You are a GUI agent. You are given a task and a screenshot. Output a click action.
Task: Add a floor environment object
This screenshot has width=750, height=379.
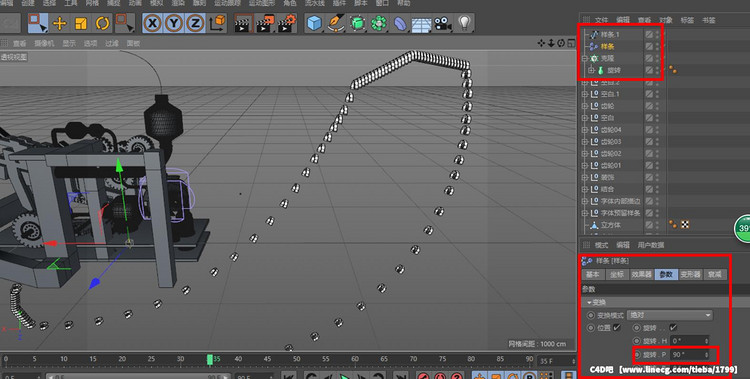(x=421, y=24)
